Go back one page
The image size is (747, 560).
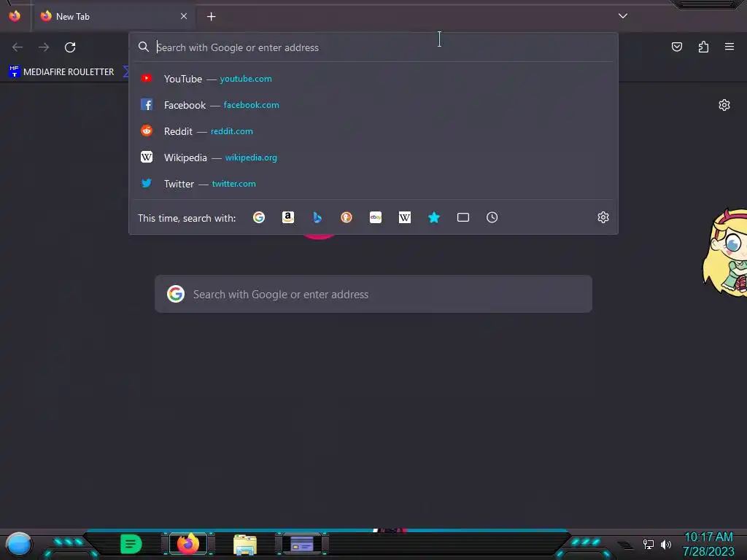pyautogui.click(x=18, y=47)
